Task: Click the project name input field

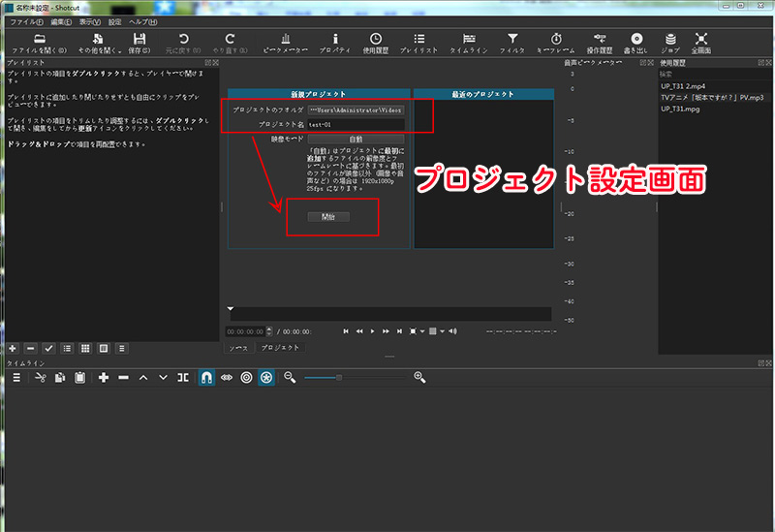Action: [356, 125]
